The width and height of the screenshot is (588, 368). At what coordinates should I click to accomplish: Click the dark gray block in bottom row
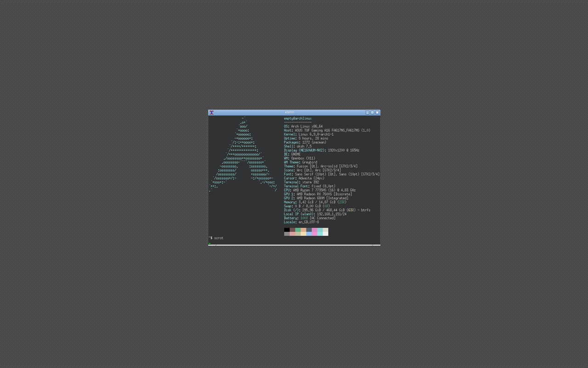tap(287, 234)
